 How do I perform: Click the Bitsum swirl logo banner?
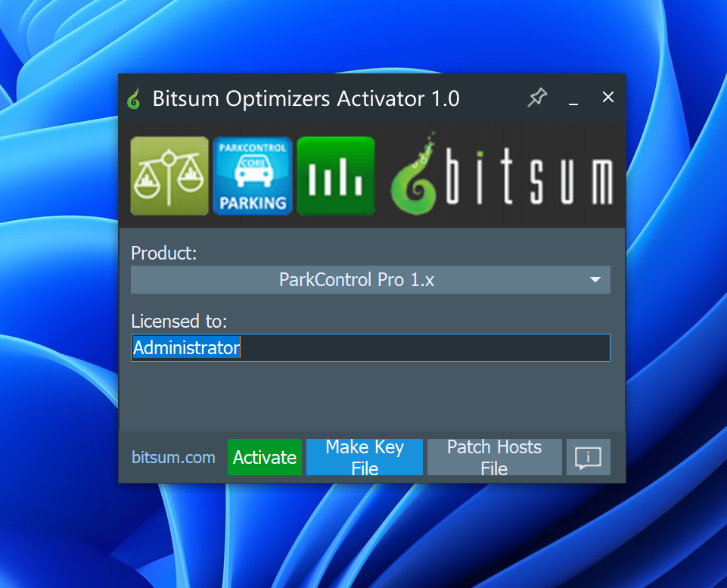502,176
